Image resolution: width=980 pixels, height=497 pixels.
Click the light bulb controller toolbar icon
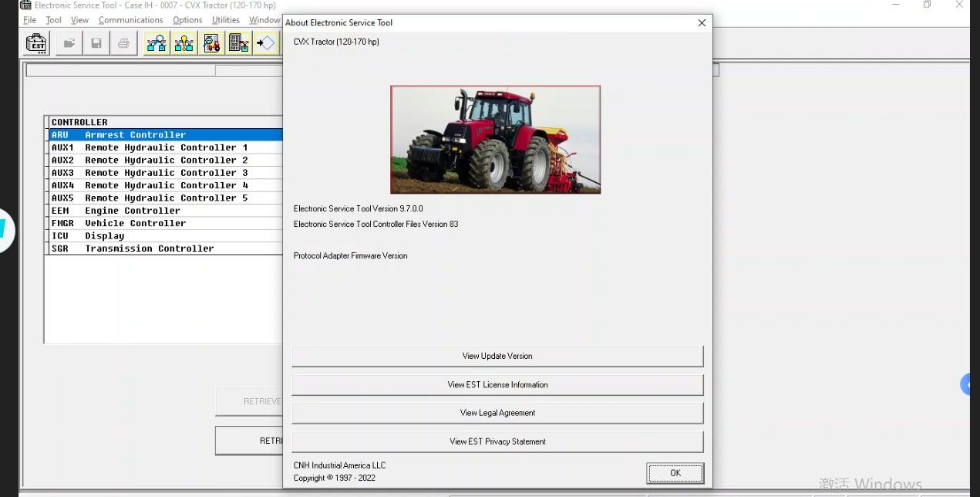(x=184, y=43)
